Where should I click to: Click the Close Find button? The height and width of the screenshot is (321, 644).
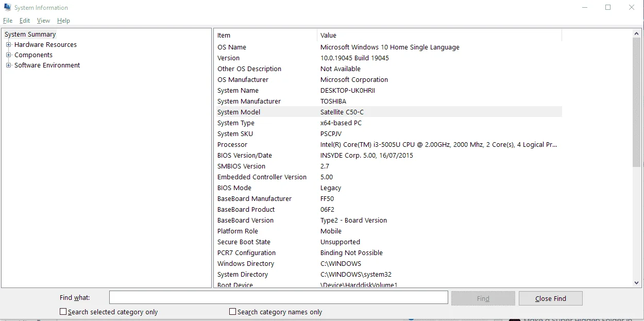click(x=550, y=298)
